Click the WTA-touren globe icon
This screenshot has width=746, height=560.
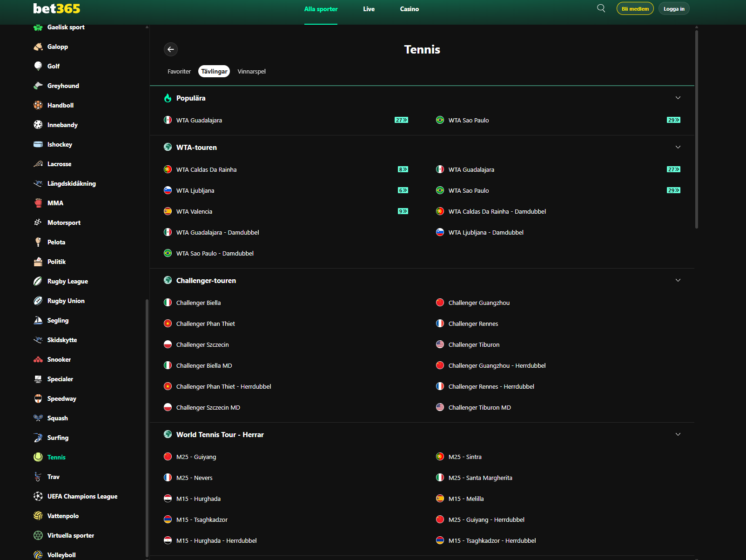(x=168, y=147)
